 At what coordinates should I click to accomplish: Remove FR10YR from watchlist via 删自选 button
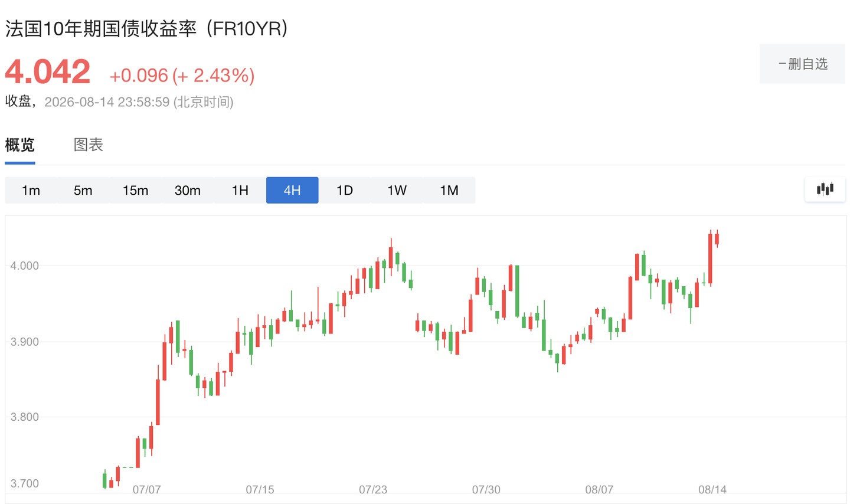pos(802,64)
